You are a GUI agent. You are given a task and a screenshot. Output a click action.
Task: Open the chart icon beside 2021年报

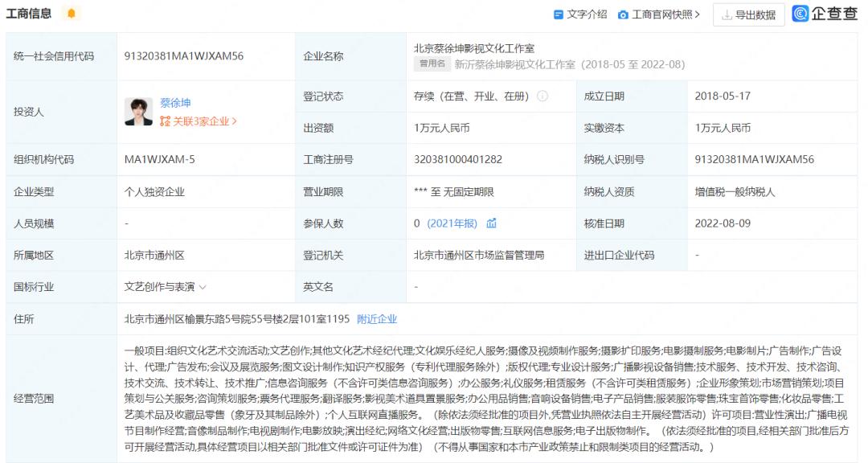[491, 223]
